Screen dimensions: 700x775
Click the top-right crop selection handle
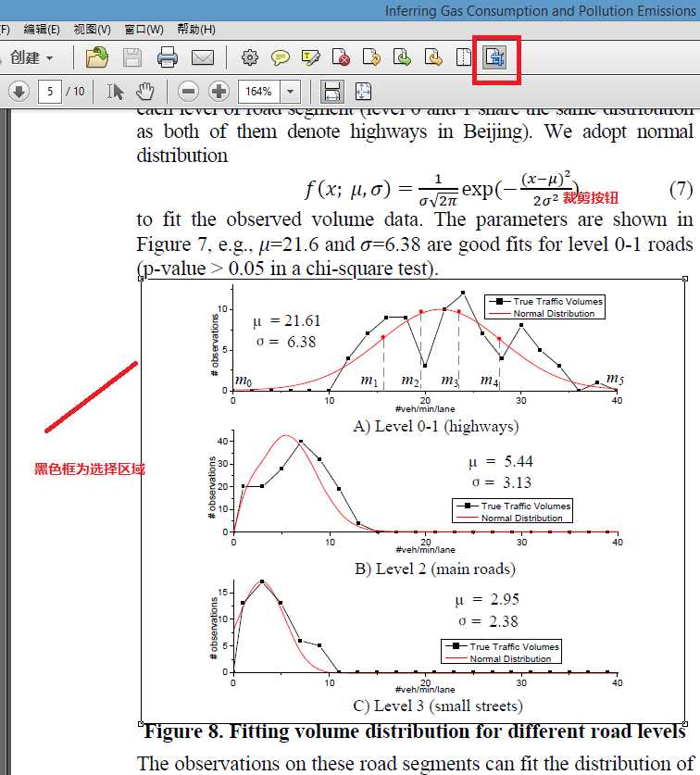point(685,279)
